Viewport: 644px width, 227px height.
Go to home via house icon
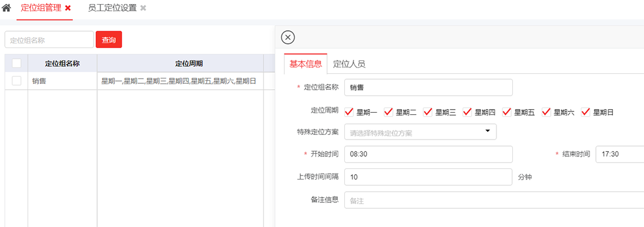point(6,8)
